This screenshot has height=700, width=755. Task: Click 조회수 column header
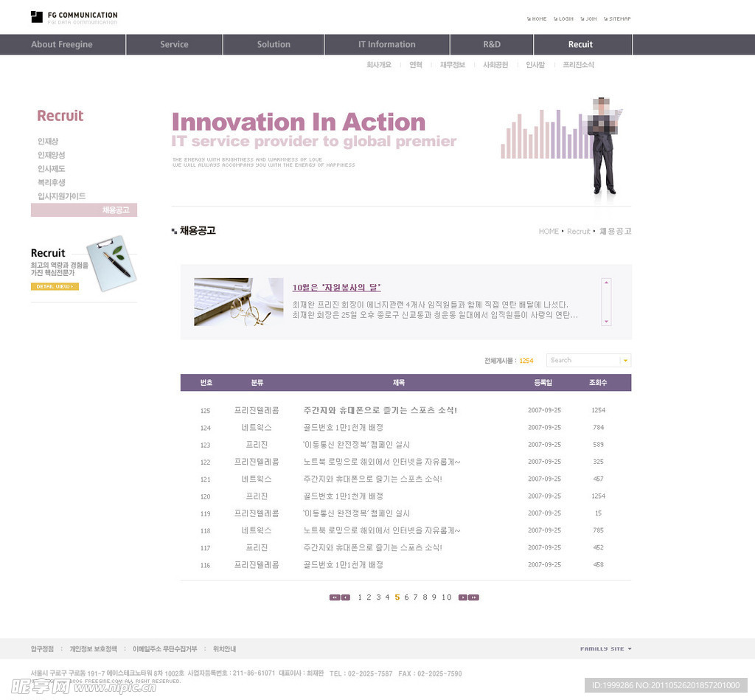(x=598, y=383)
